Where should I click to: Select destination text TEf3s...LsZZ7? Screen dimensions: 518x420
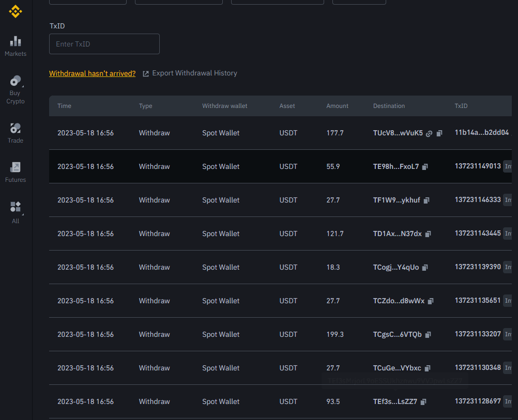[x=395, y=402]
